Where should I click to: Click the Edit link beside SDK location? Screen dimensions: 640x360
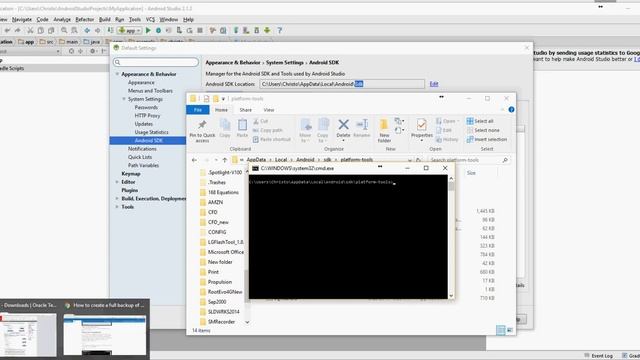433,84
